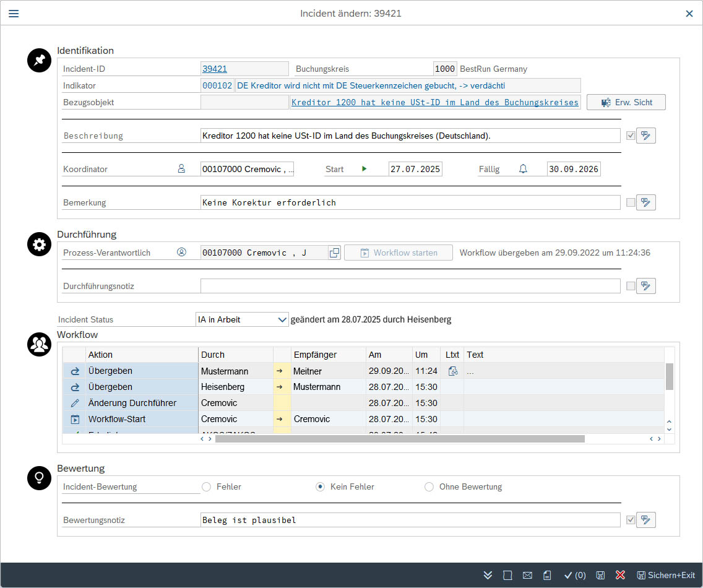Click the Workflow-Start row icon

[75, 420]
